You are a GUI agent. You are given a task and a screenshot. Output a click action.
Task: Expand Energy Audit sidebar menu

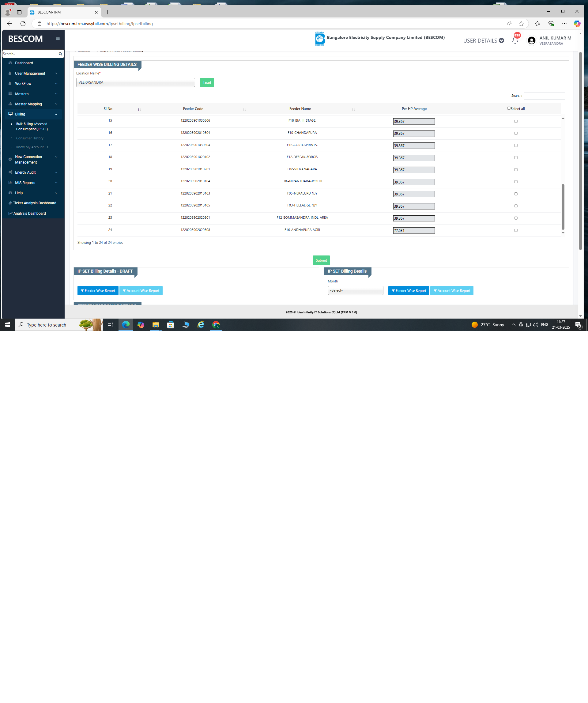coord(33,172)
